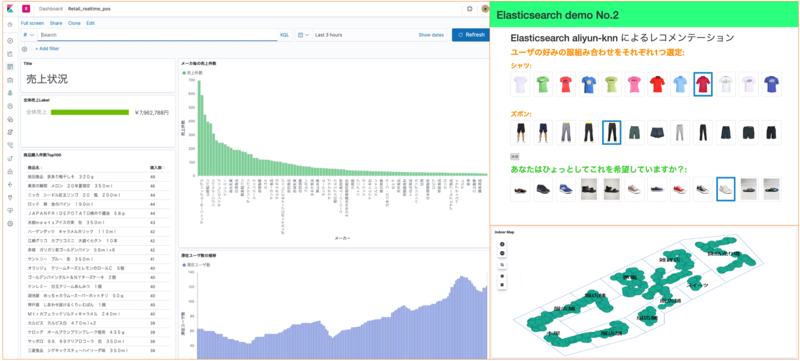This screenshot has height=361, width=800.
Task: Select the grey sweatpants with yellow waistband
Action: coord(566,133)
